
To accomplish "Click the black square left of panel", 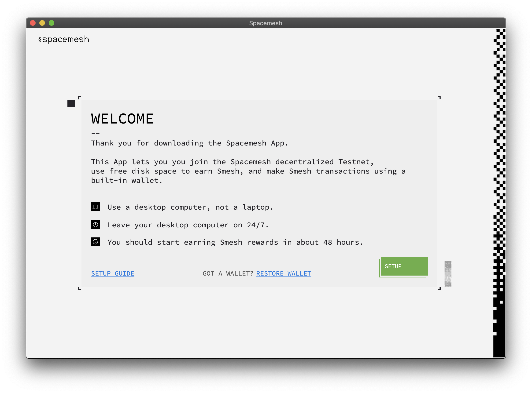I will tap(71, 103).
